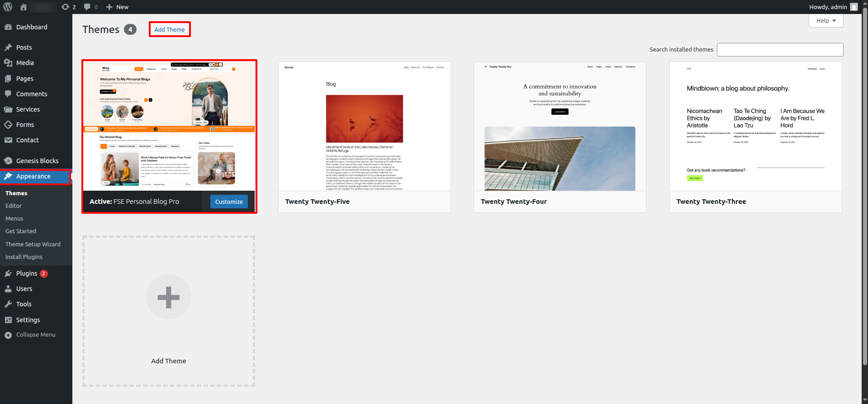The width and height of the screenshot is (868, 404).
Task: Open Install Plugins submenu item
Action: coord(24,257)
